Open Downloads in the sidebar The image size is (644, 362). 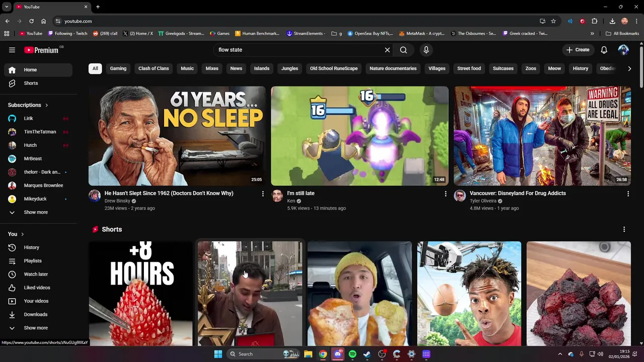(38, 314)
